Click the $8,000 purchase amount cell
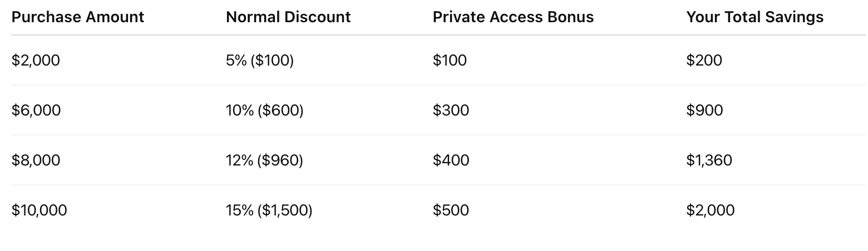The height and width of the screenshot is (251, 868). pyautogui.click(x=36, y=160)
